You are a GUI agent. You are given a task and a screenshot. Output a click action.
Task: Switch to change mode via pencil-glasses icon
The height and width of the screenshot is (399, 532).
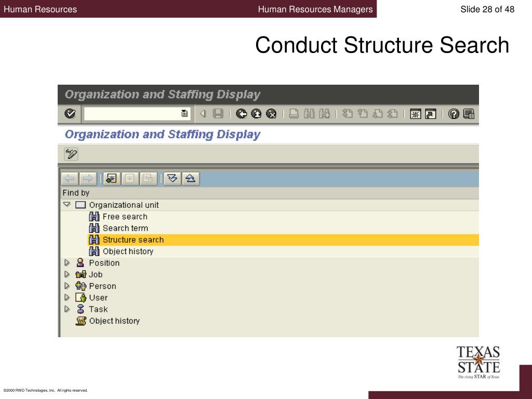click(x=71, y=154)
